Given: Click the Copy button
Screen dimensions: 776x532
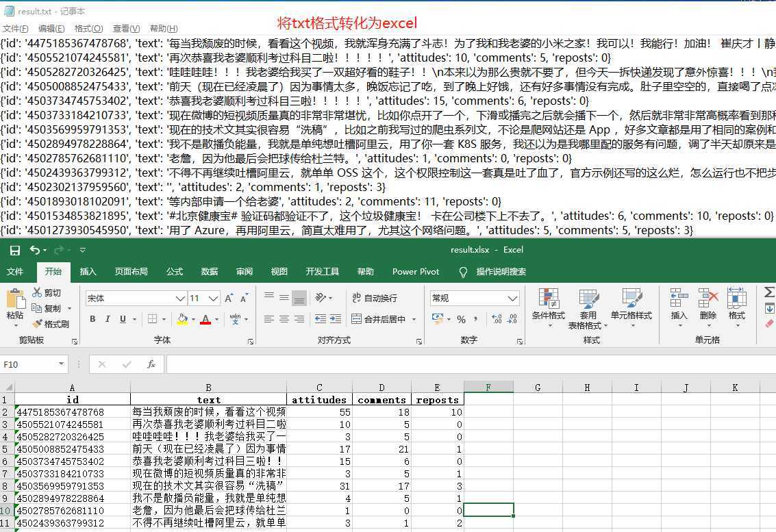Looking at the screenshot, I should (47, 308).
